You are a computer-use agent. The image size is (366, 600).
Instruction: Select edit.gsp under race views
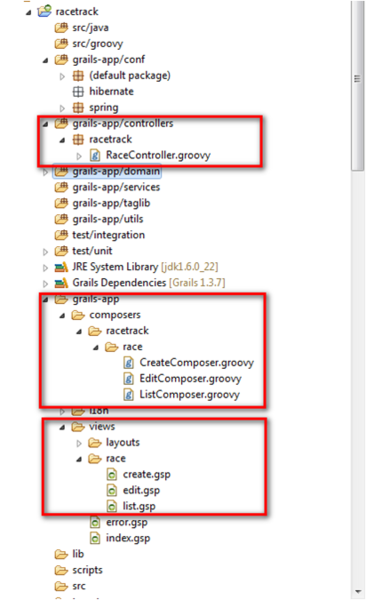click(141, 490)
